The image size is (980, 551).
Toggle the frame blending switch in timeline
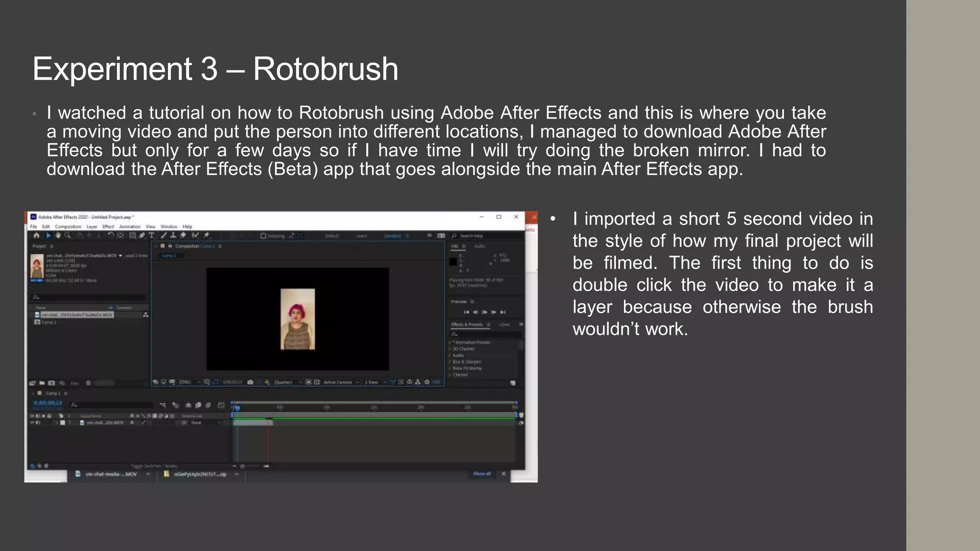click(198, 405)
